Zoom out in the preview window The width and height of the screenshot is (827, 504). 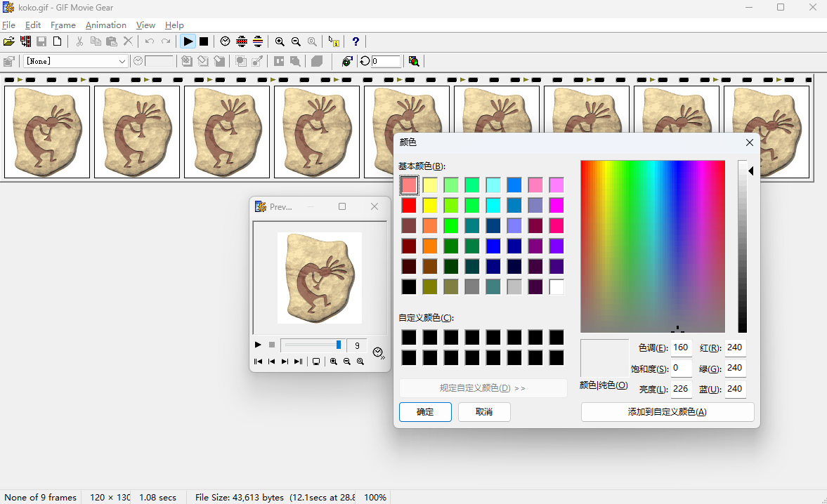click(x=347, y=362)
